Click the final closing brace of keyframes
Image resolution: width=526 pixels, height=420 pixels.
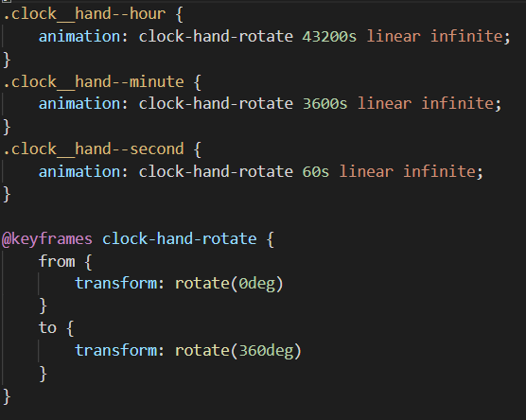7,397
